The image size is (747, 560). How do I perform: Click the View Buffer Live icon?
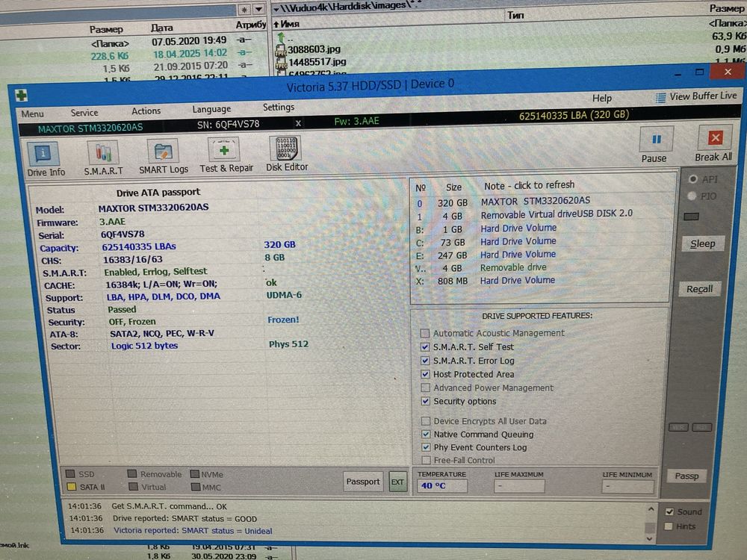tap(660, 98)
